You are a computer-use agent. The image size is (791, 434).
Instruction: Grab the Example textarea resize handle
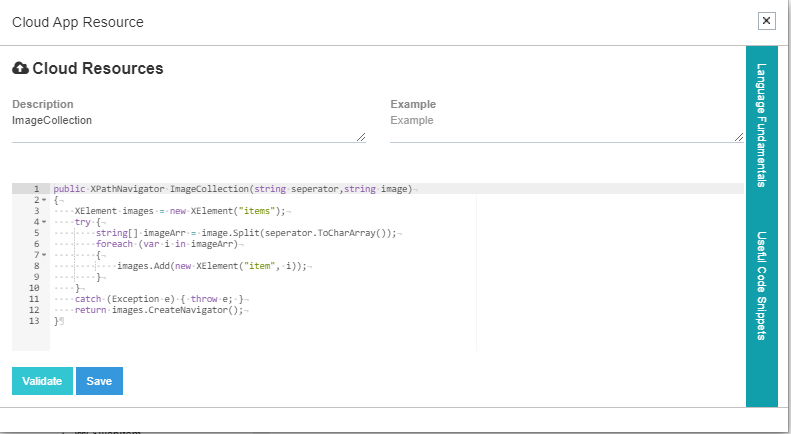[x=739, y=137]
